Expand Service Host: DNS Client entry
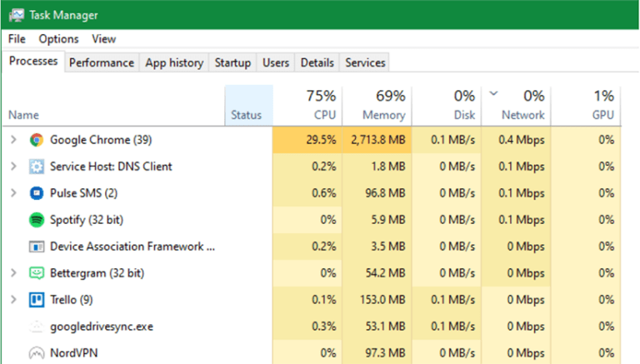The image size is (640, 364). click(x=13, y=167)
